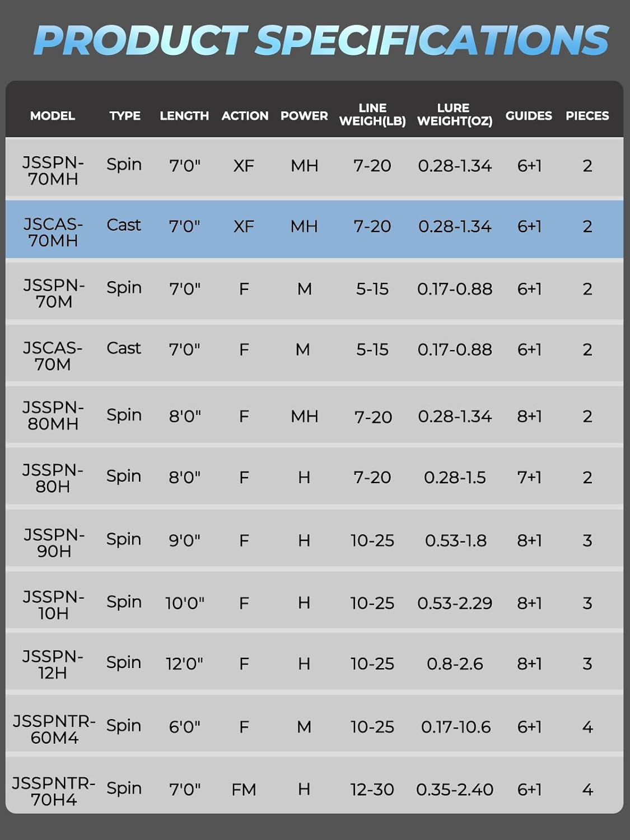Click the GUIDES column header
This screenshot has width=630, height=840.
[x=529, y=116]
